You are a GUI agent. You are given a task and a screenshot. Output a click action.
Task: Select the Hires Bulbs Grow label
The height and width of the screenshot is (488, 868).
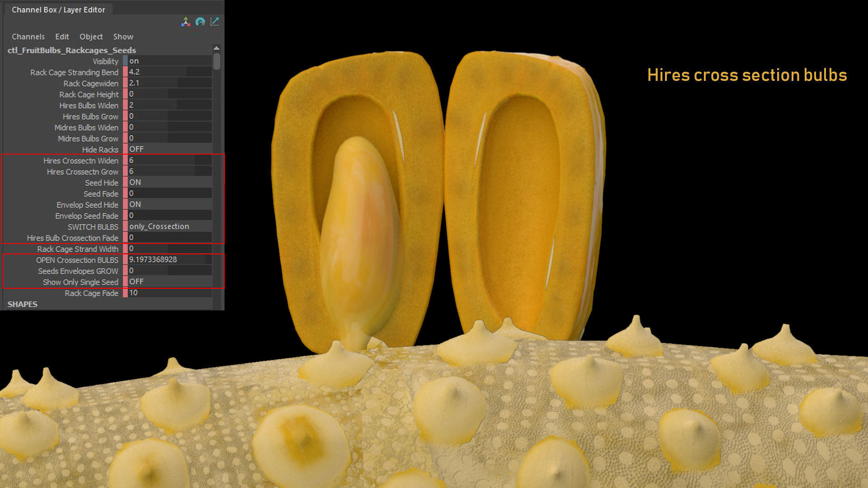click(x=90, y=117)
